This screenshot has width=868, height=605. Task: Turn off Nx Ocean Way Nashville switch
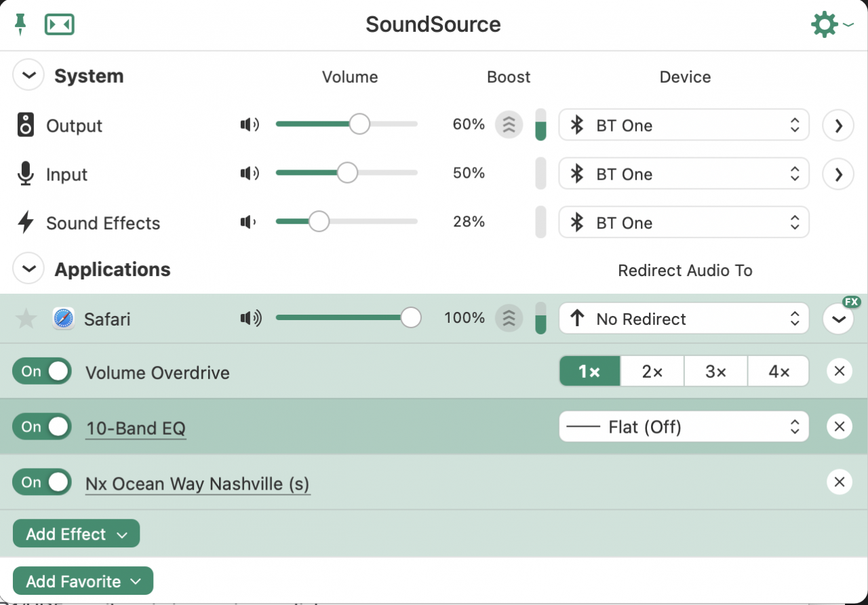pyautogui.click(x=42, y=482)
